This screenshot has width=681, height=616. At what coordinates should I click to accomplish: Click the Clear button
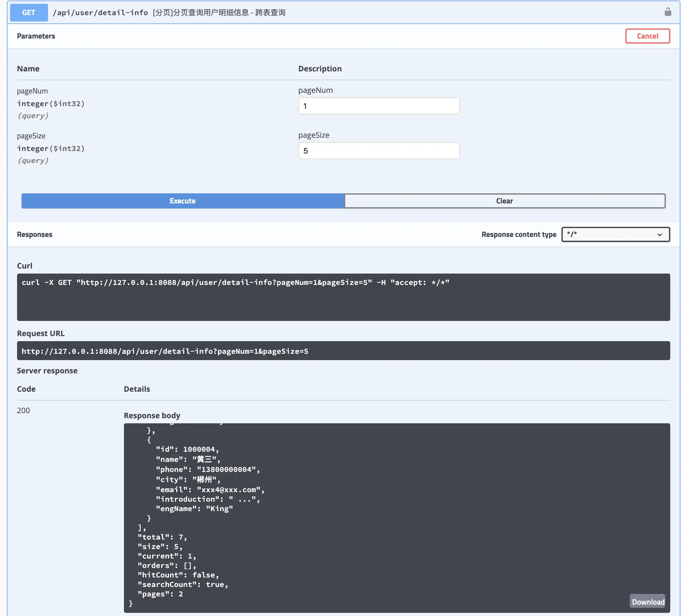[x=504, y=201]
